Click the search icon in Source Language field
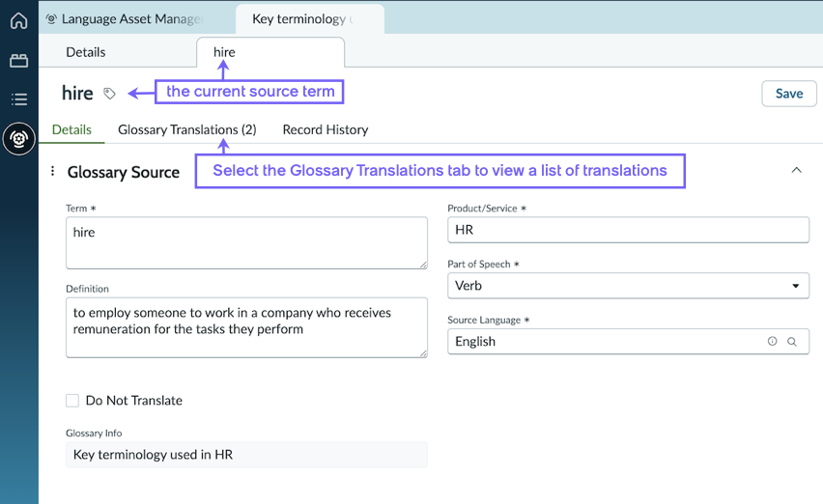The image size is (823, 504). click(792, 342)
